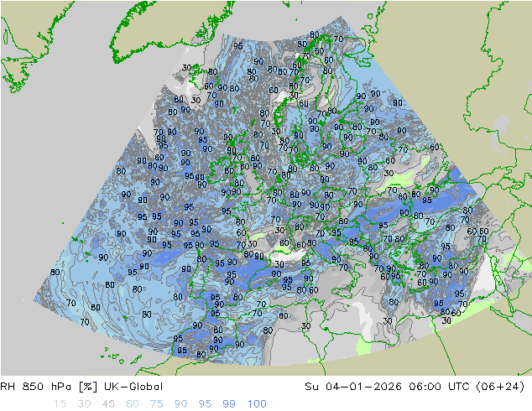Click legend value "99"
Image resolution: width=532 pixels, height=411 pixels.
click(229, 404)
